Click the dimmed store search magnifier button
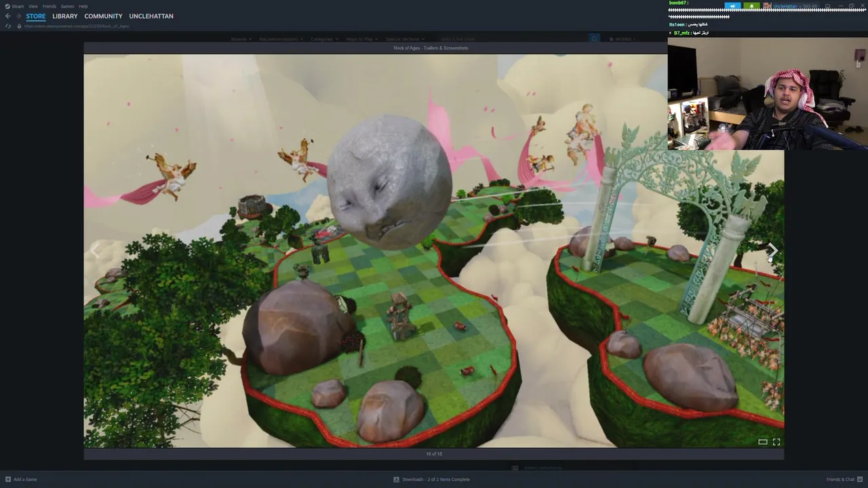The height and width of the screenshot is (488, 868). point(594,39)
